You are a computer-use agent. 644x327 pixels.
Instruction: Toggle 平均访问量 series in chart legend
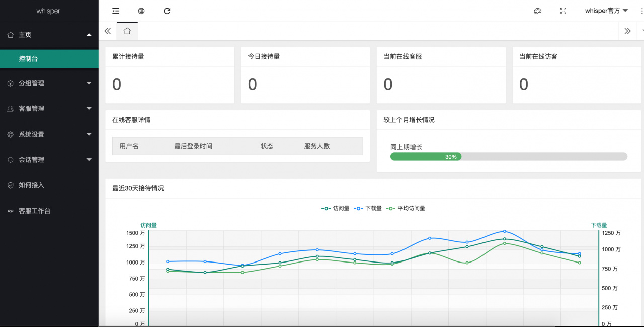point(406,208)
